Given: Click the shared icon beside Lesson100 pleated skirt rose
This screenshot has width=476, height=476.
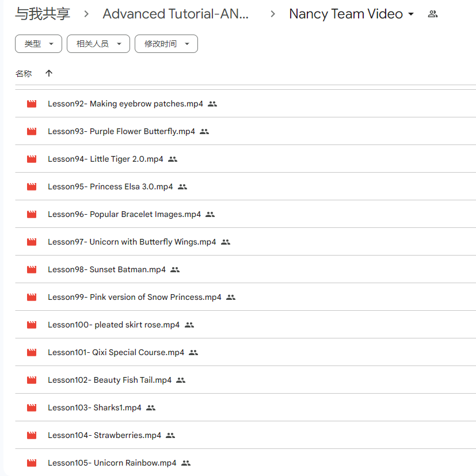Looking at the screenshot, I should (189, 325).
